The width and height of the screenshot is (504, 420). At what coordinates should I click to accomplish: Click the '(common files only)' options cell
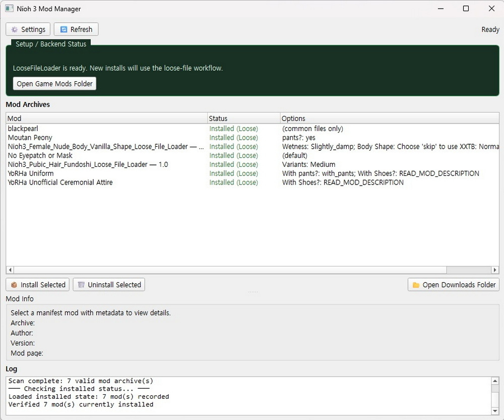(312, 129)
